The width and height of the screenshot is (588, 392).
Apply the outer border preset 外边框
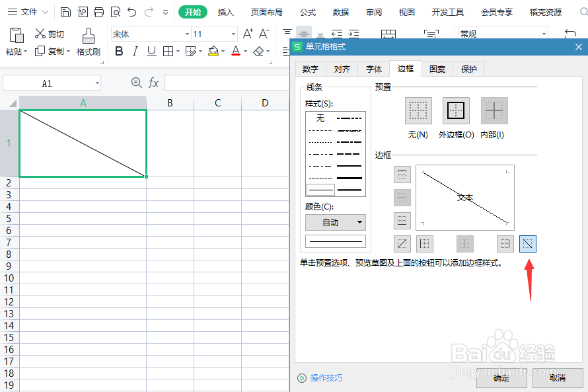456,111
